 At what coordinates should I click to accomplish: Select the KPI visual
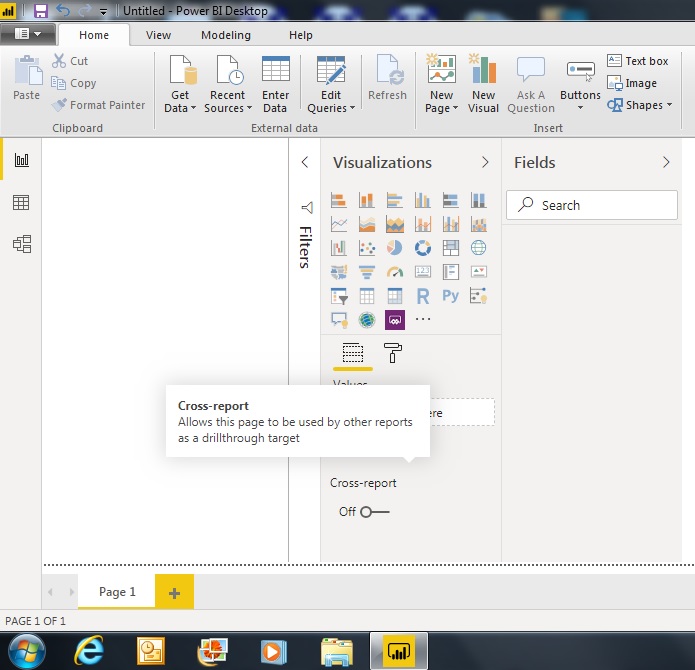coord(478,272)
